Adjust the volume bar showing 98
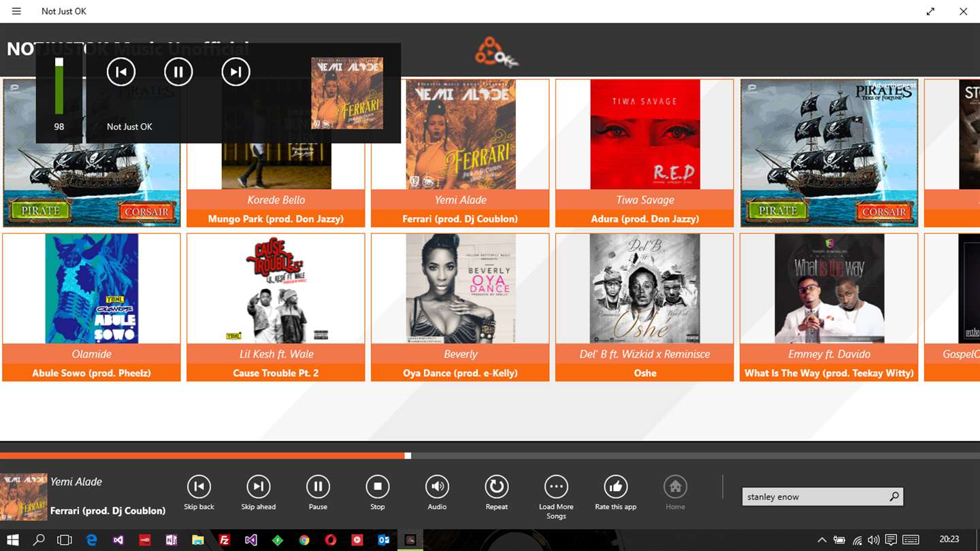The height and width of the screenshot is (551, 980). coord(59,86)
